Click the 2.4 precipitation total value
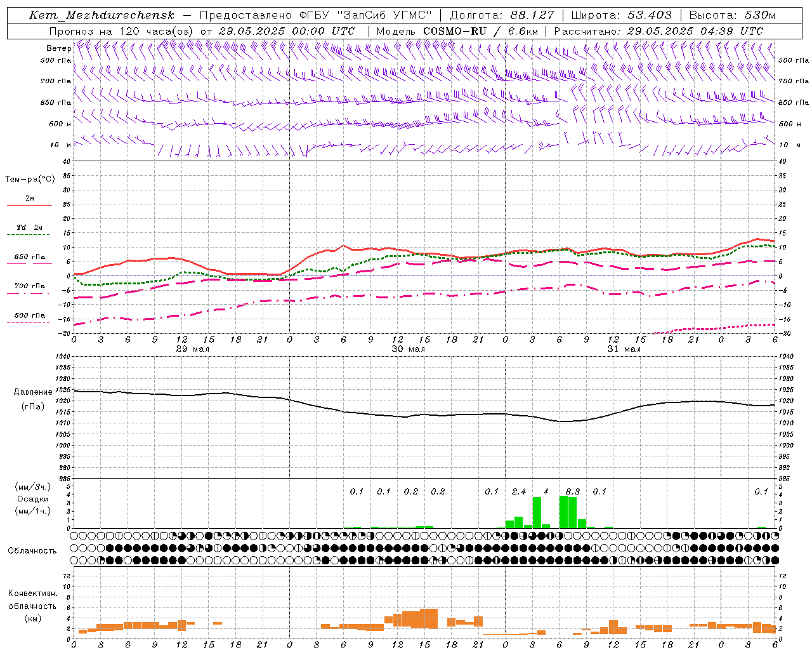This screenshot has height=650, width=812. (519, 491)
